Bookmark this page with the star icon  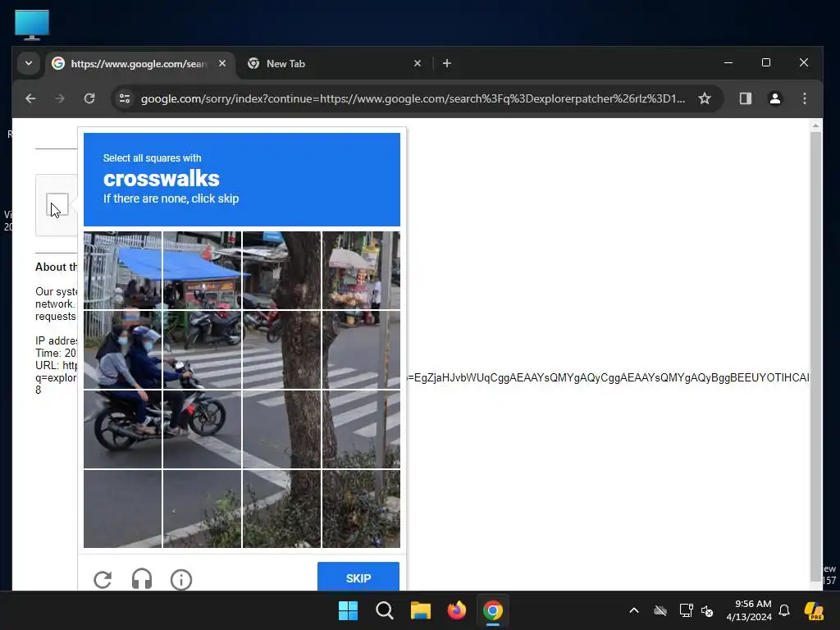(x=705, y=98)
